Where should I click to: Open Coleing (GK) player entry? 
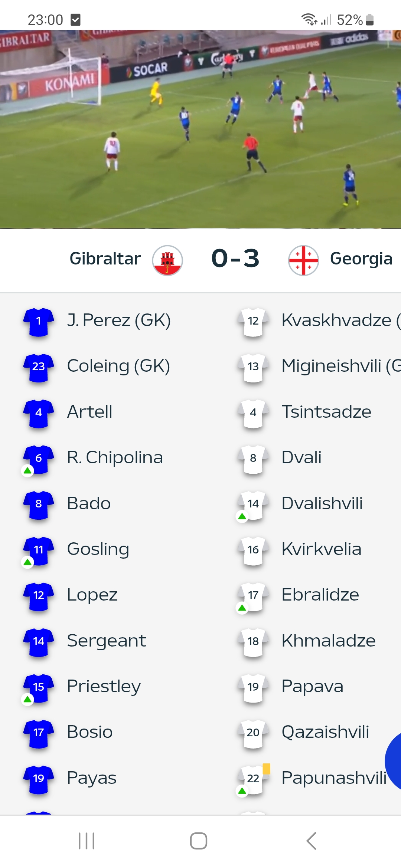[118, 366]
